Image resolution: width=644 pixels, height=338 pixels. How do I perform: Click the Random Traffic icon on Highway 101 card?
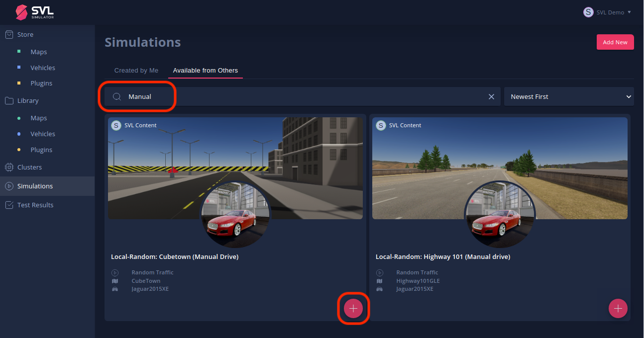coord(380,272)
